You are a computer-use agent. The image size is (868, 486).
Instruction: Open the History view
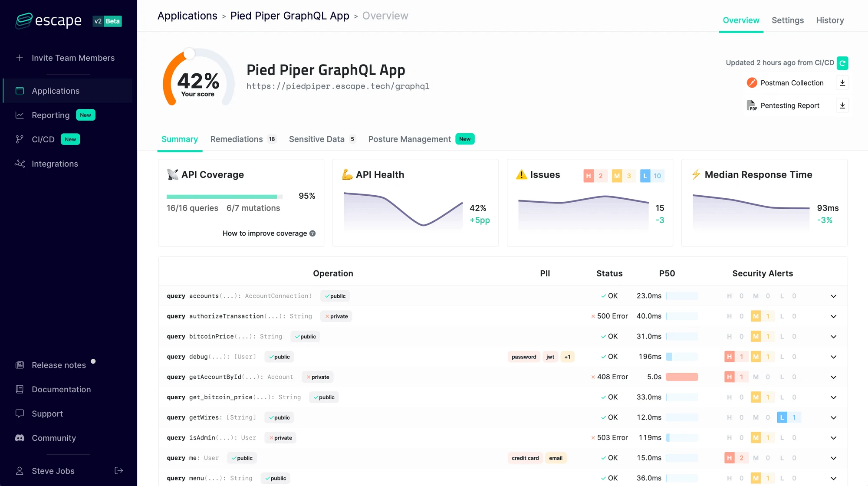pyautogui.click(x=830, y=20)
